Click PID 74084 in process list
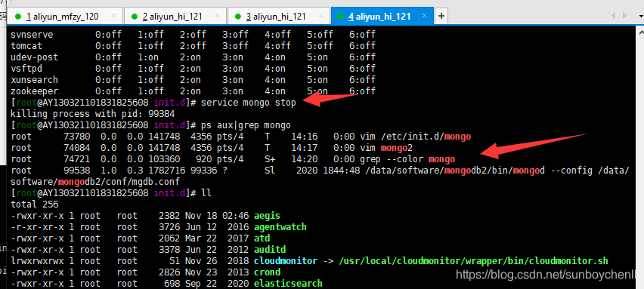The height and width of the screenshot is (289, 644). (77, 148)
